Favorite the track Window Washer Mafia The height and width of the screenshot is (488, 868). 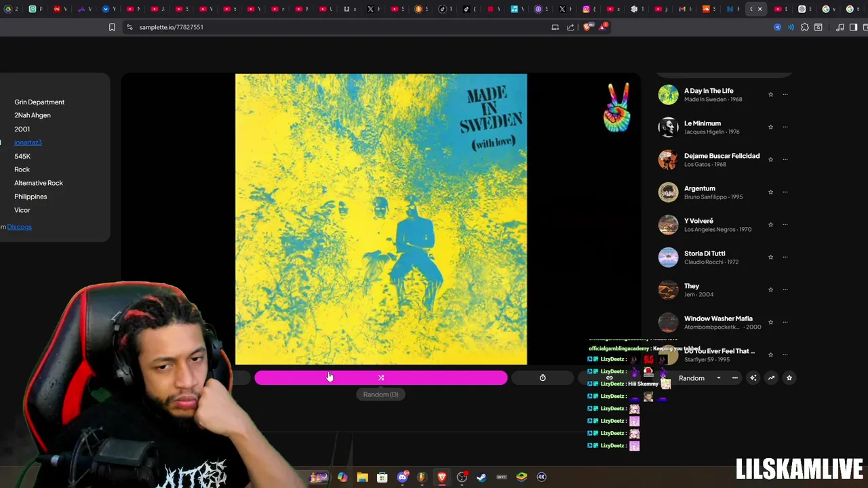pos(770,322)
